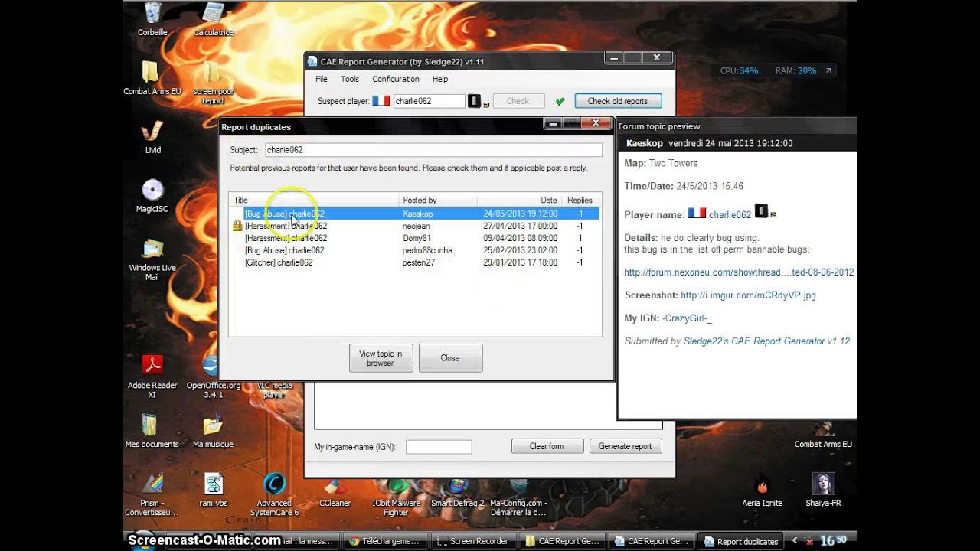The image size is (980, 551).
Task: Expand hidden tray icons arrow
Action: click(794, 540)
